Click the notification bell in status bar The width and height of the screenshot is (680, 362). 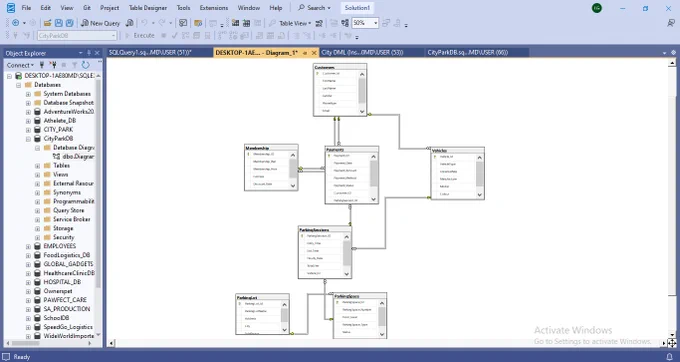point(670,357)
